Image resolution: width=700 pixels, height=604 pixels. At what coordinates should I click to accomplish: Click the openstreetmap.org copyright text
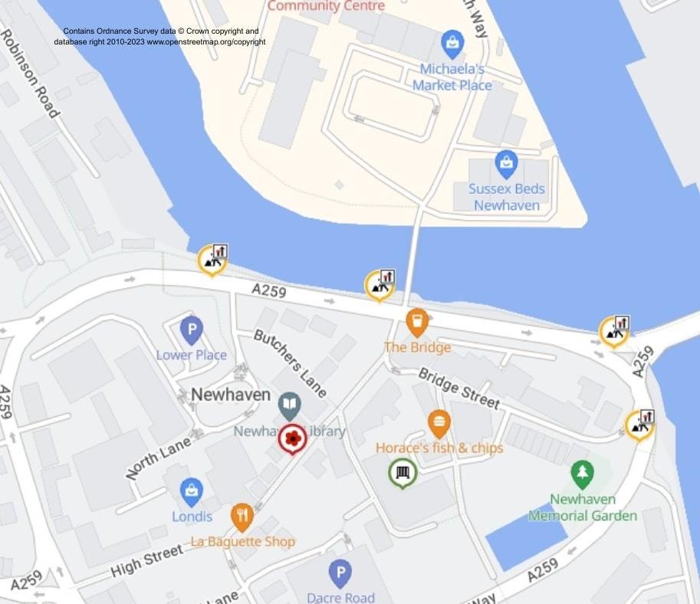pyautogui.click(x=206, y=41)
